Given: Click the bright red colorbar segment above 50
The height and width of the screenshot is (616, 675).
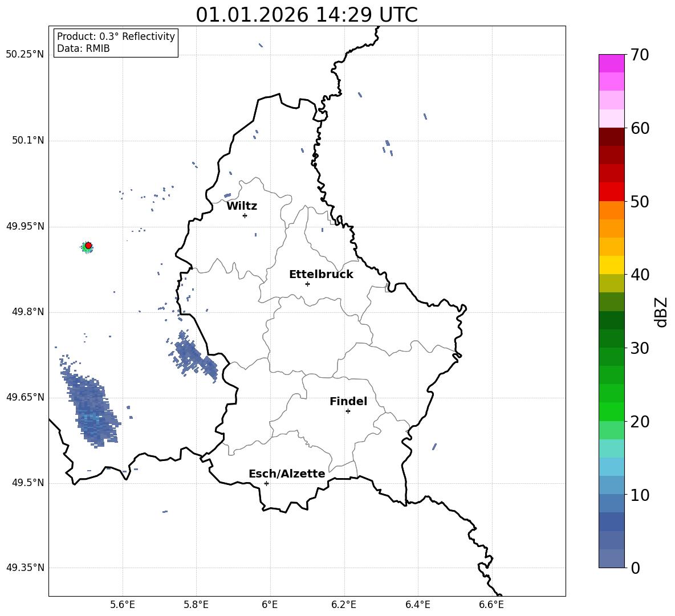Looking at the screenshot, I should click(611, 192).
